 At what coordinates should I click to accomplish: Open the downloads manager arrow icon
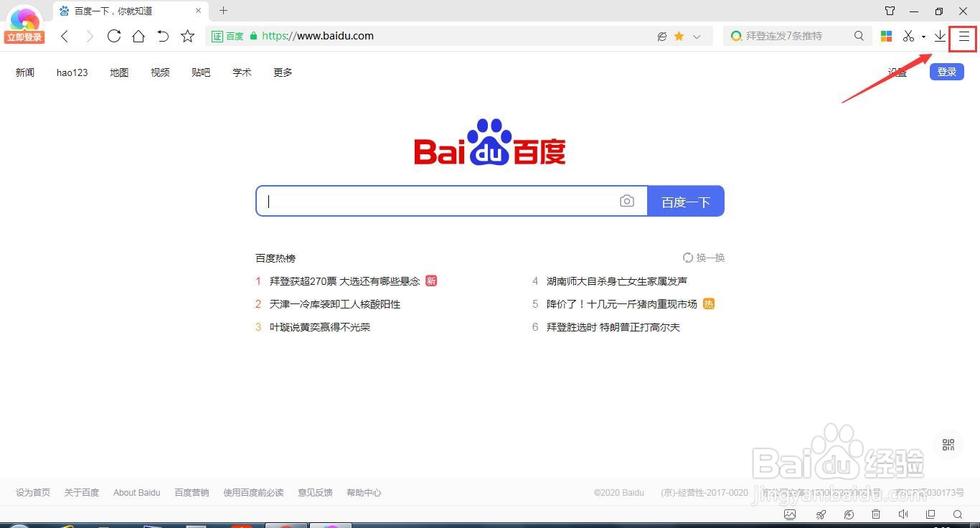click(x=940, y=36)
